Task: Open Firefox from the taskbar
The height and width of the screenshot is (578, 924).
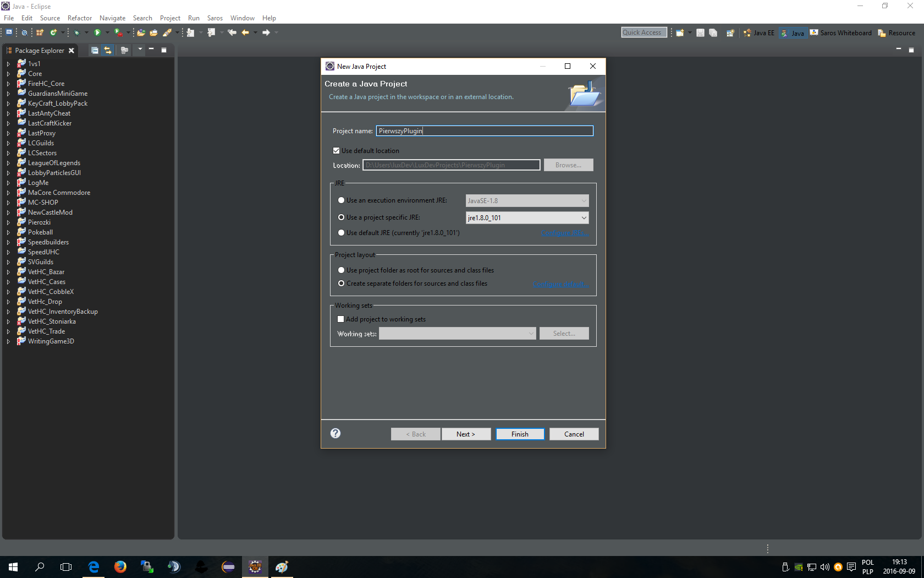Action: (120, 566)
